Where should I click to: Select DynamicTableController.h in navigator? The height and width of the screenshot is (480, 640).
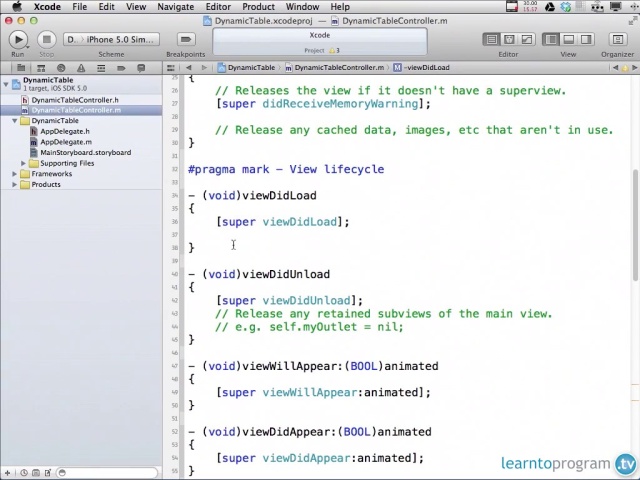click(81, 100)
